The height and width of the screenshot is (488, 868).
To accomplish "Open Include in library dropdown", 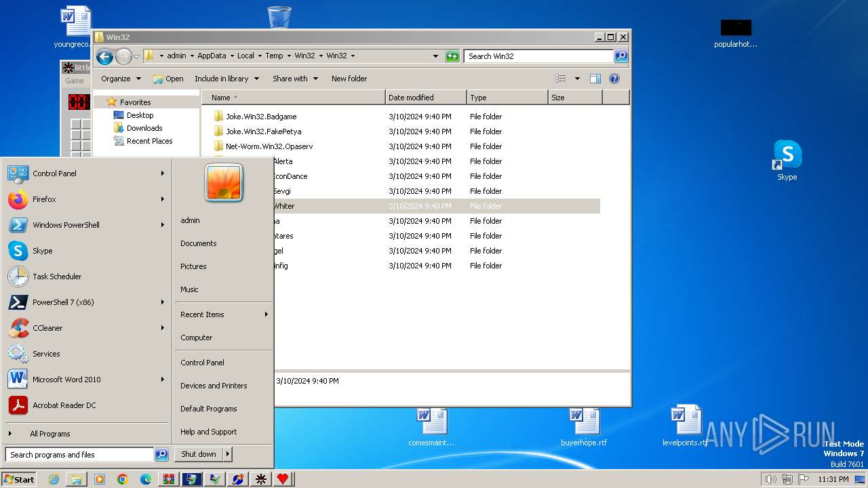I will coord(226,79).
